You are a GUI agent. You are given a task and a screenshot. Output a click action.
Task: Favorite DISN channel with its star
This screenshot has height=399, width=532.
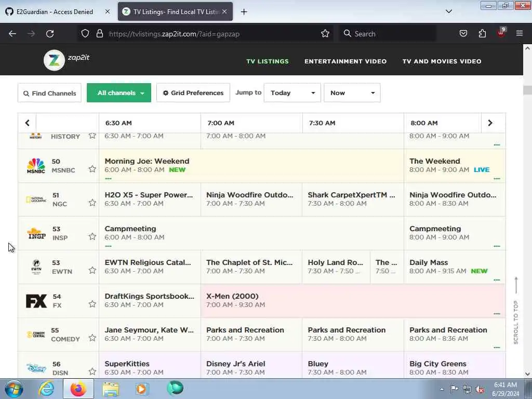click(x=92, y=371)
